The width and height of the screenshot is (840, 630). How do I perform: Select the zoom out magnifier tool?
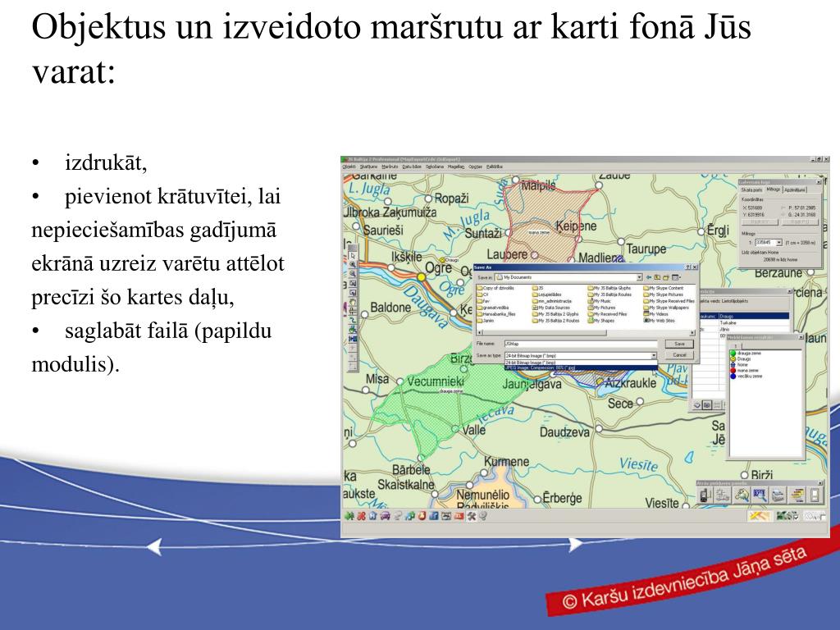click(353, 273)
